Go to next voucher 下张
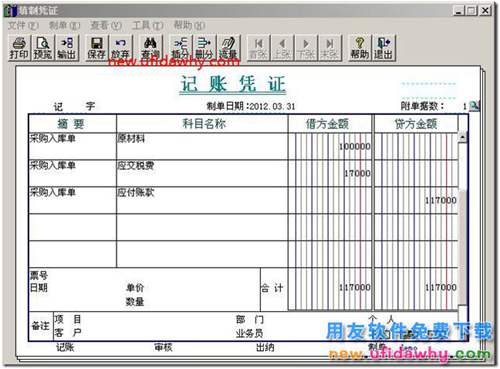 (306, 48)
